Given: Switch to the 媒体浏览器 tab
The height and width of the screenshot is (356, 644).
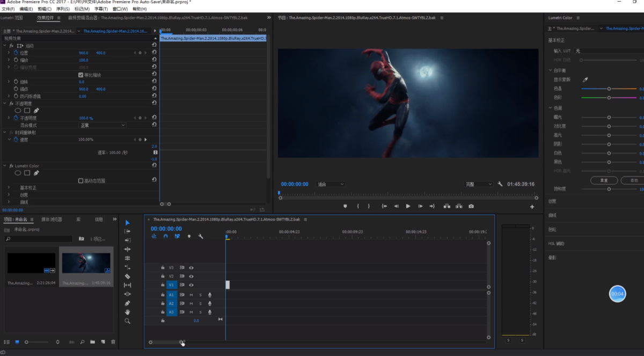Looking at the screenshot, I should click(52, 220).
